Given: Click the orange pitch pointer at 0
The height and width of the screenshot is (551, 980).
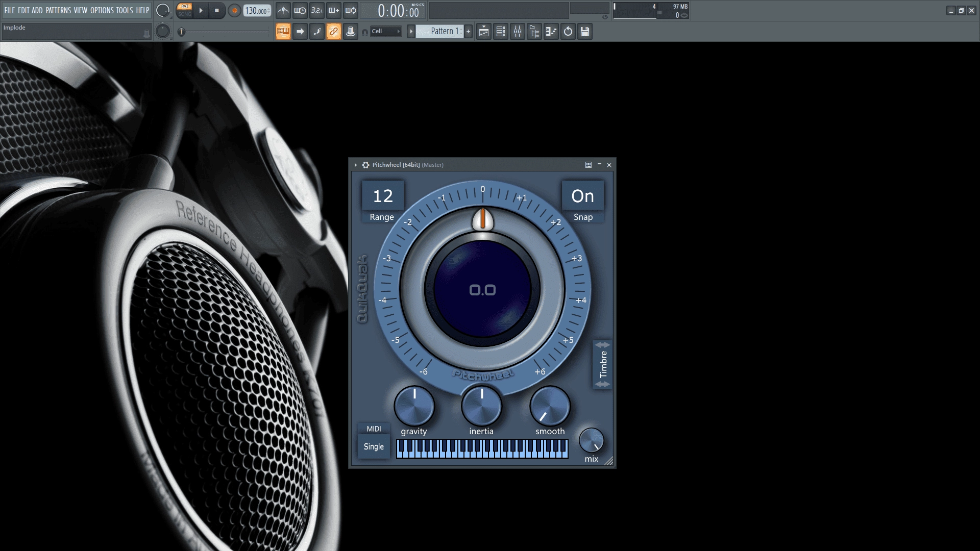Looking at the screenshot, I should pos(482,219).
